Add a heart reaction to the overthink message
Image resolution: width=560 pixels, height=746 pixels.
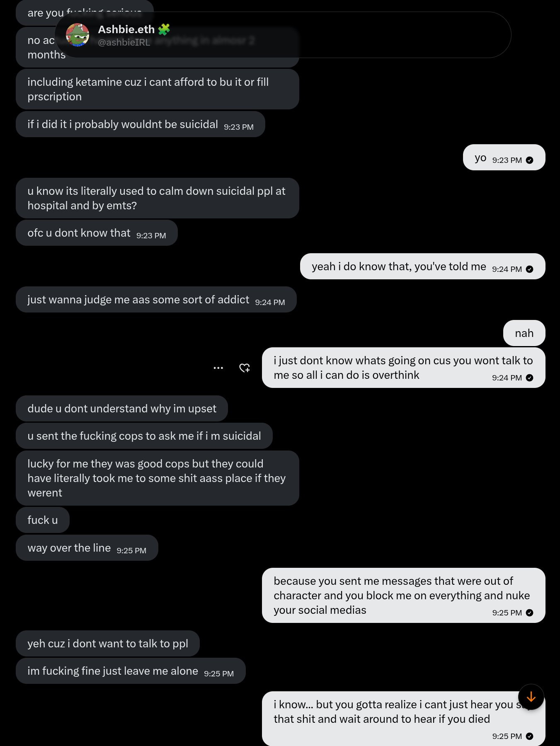pyautogui.click(x=245, y=368)
